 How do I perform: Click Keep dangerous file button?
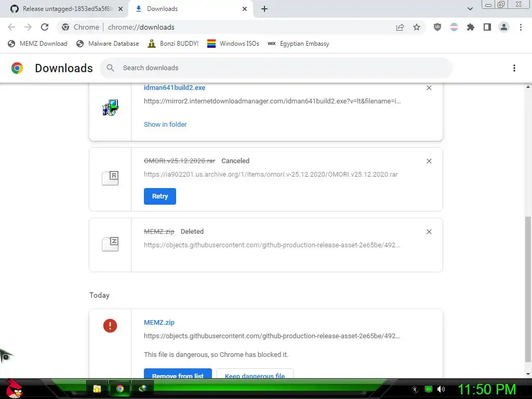click(255, 374)
